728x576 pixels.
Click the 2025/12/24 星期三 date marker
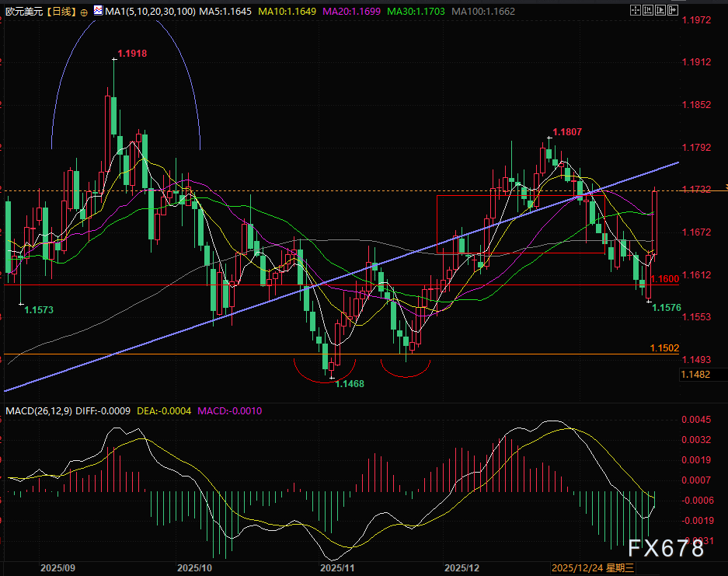point(593,568)
